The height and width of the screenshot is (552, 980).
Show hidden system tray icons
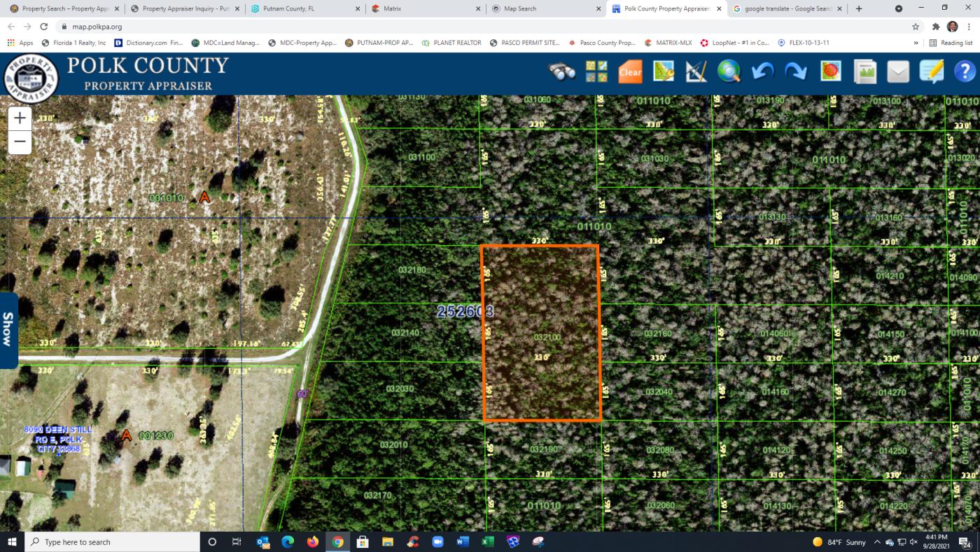877,542
